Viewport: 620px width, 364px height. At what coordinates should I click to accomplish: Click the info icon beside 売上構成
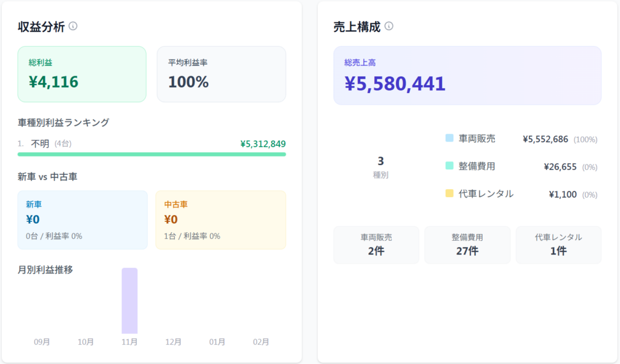click(389, 26)
